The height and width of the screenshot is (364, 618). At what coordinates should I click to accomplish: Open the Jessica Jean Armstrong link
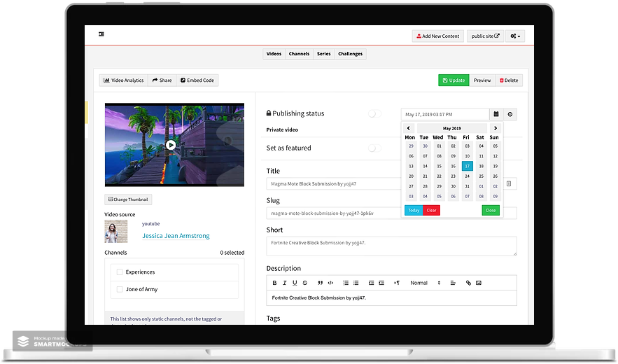click(x=176, y=236)
